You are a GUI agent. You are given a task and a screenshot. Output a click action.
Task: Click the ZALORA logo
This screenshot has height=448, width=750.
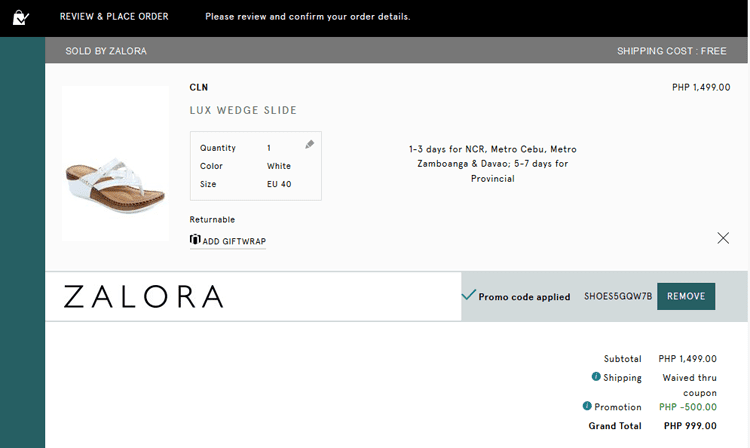(x=143, y=296)
